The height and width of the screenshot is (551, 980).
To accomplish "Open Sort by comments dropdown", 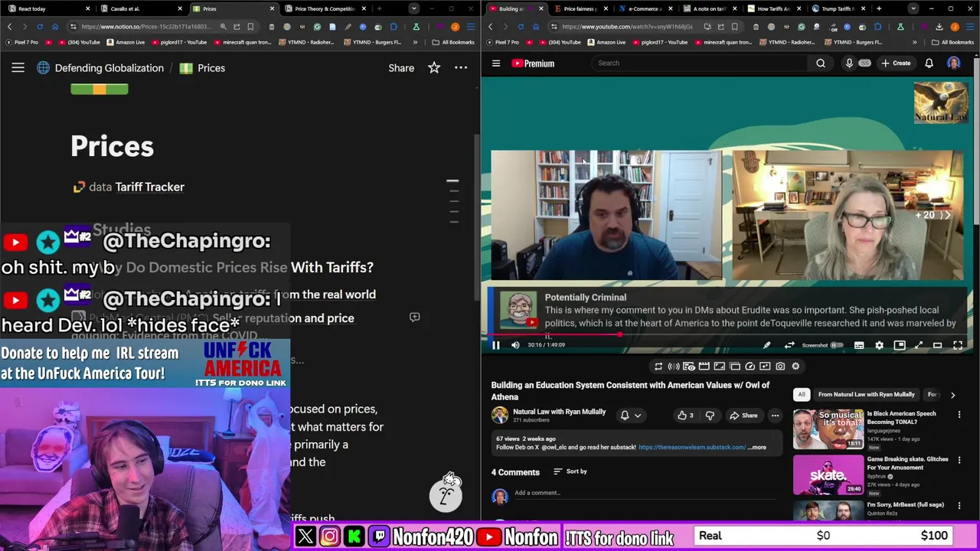I will click(570, 471).
